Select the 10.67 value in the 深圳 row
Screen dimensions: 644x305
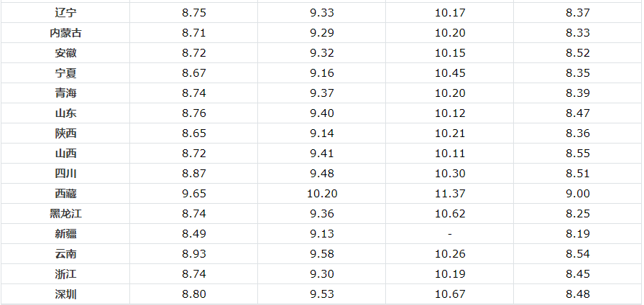coord(450,294)
